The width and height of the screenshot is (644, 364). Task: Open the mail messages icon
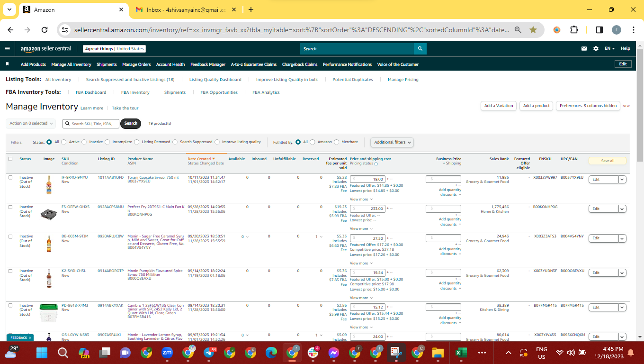(x=584, y=48)
